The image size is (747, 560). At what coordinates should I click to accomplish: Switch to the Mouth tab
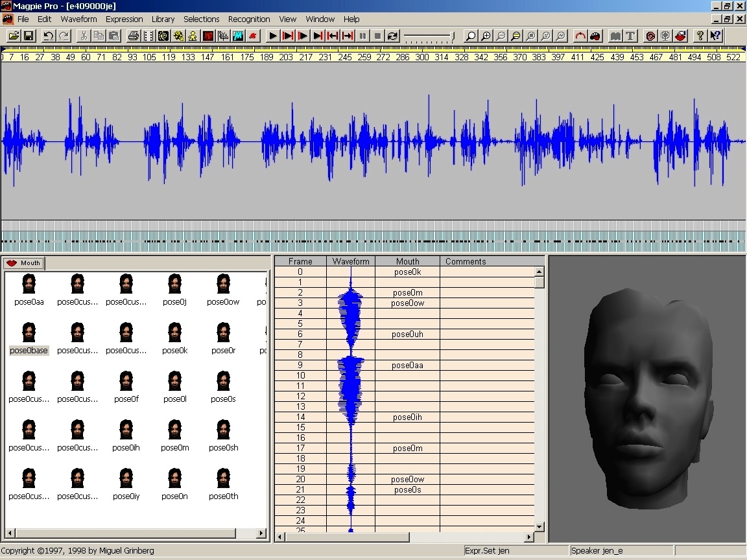click(23, 263)
